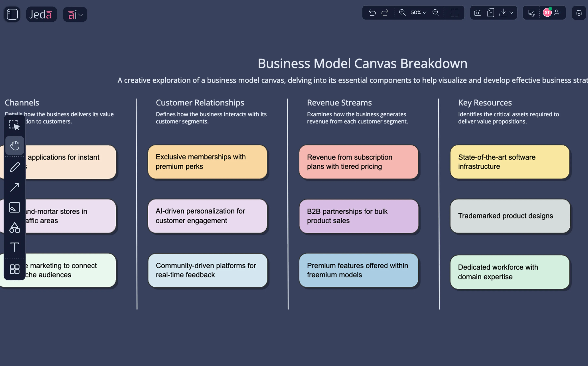Click the upload file icon
Image resolution: width=588 pixels, height=366 pixels.
pyautogui.click(x=490, y=13)
